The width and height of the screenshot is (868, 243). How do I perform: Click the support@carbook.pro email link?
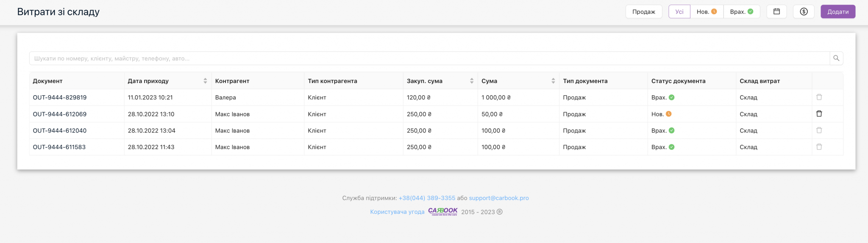click(x=498, y=198)
